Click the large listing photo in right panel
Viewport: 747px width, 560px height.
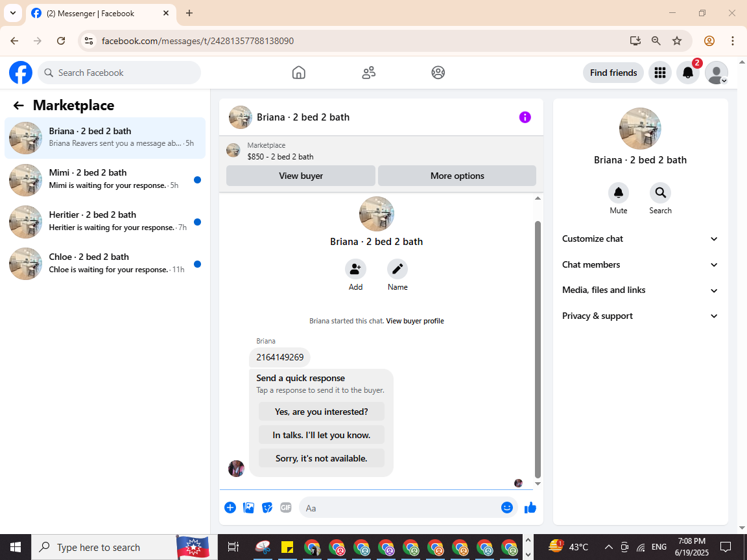(x=640, y=128)
